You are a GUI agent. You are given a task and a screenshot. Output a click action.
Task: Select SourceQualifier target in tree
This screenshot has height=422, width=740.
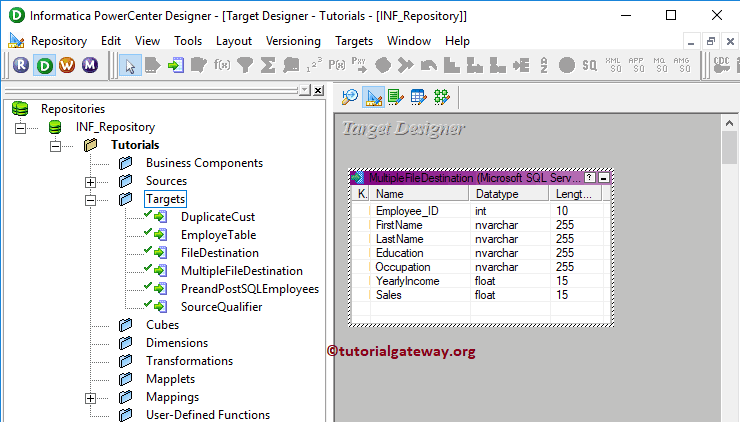221,307
